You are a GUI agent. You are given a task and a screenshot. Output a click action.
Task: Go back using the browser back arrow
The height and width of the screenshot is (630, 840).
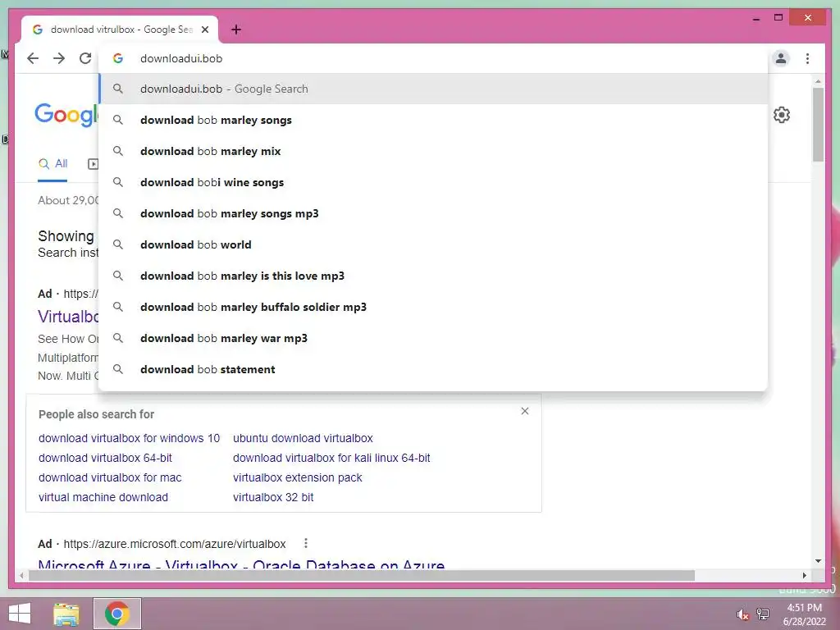pos(33,58)
